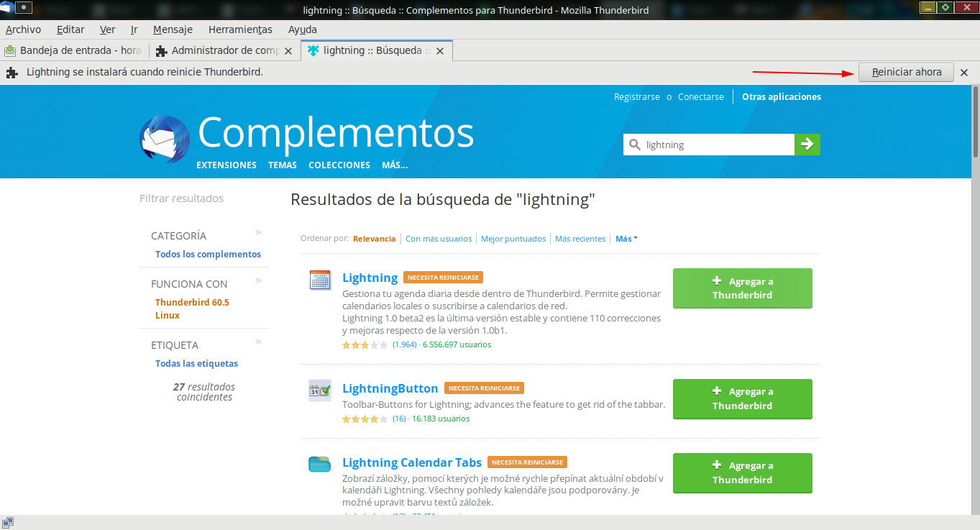Collapse the FUNCIONA CON filter section
The image size is (980, 530).
258,280
